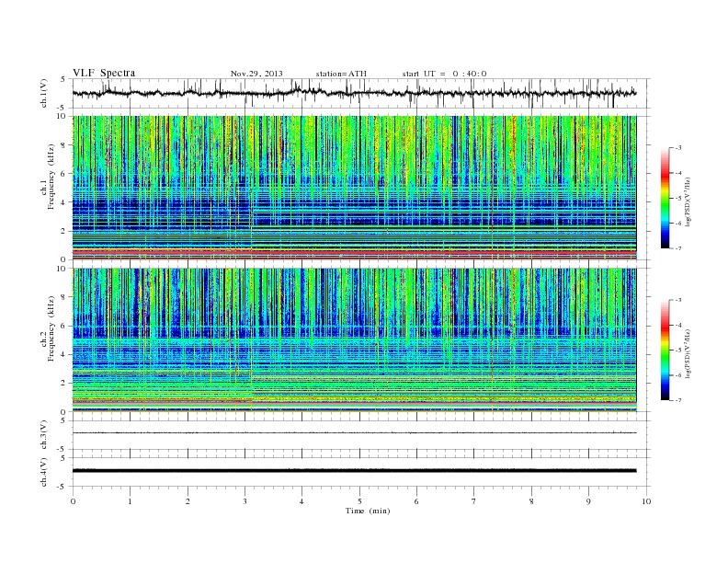
Task: Click the "station=ATH" header label
Action: (x=341, y=74)
